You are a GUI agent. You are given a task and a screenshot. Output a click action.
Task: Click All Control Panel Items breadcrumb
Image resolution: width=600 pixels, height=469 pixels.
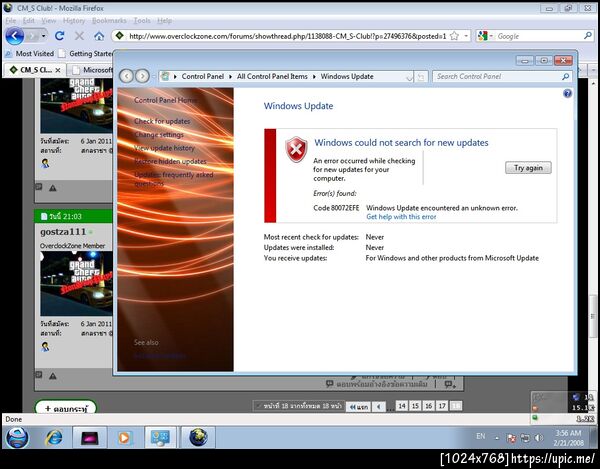point(272,76)
